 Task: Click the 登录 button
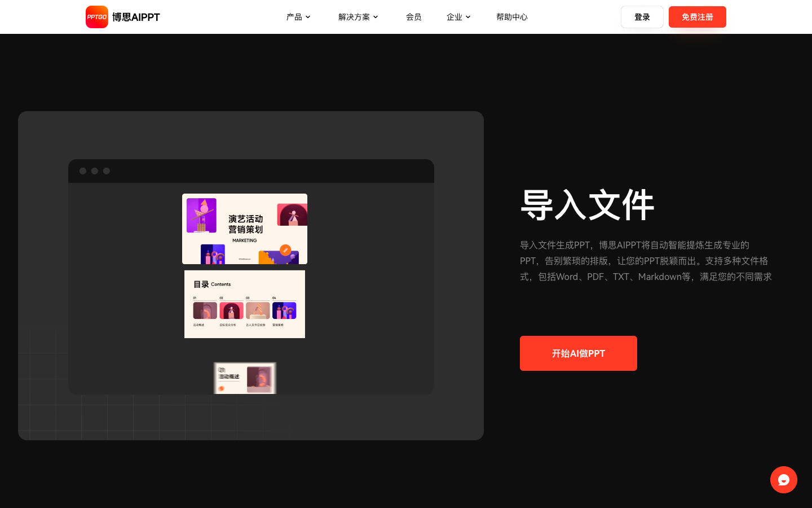tap(642, 17)
